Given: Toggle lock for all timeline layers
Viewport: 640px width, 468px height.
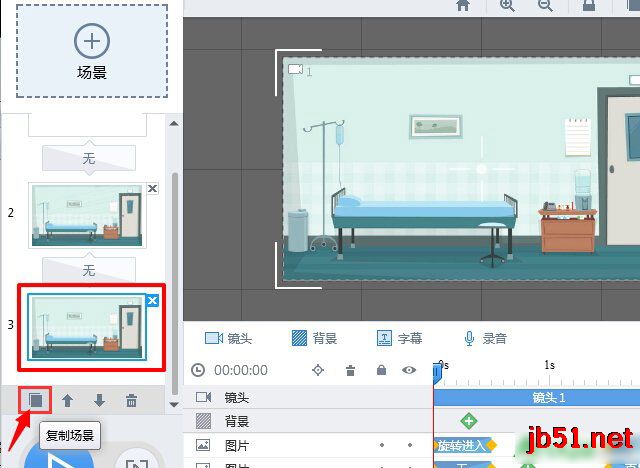Looking at the screenshot, I should (x=381, y=370).
